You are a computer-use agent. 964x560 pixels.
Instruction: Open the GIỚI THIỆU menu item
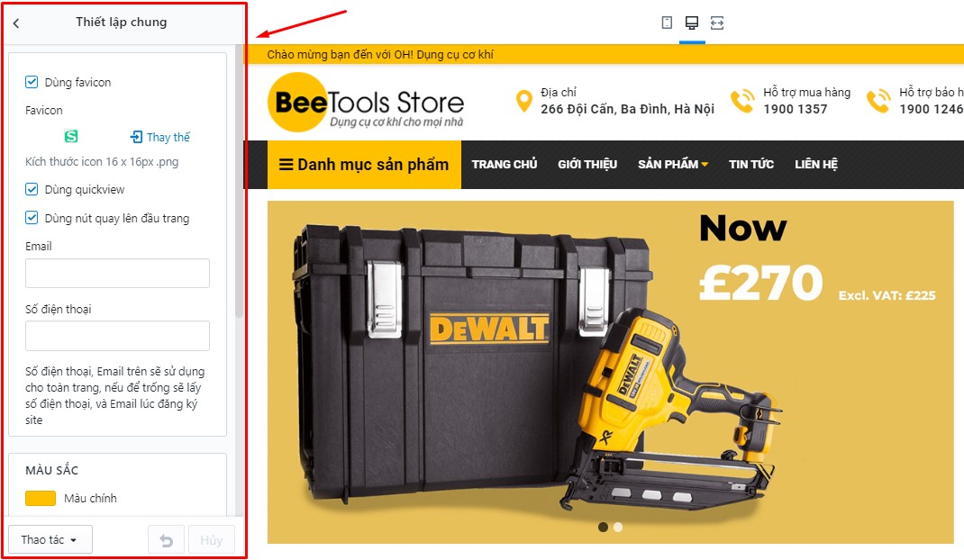click(587, 164)
